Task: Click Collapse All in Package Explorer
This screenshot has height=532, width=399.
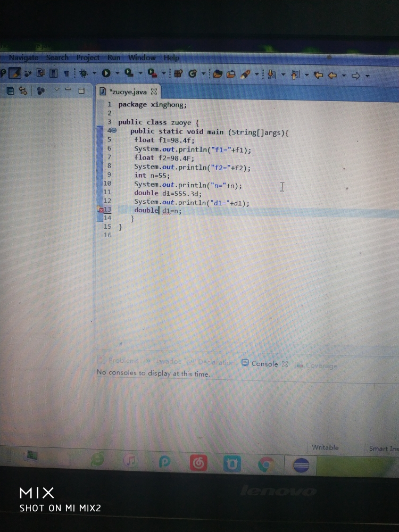Action: 11,91
